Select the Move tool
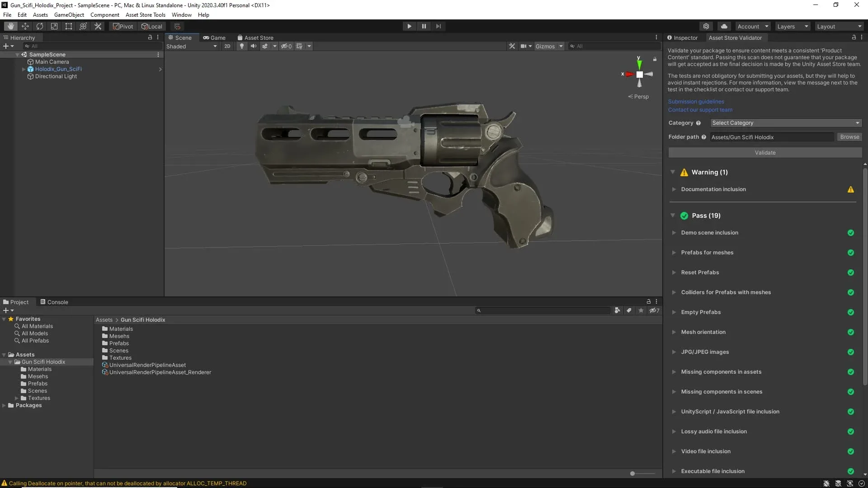 point(25,26)
